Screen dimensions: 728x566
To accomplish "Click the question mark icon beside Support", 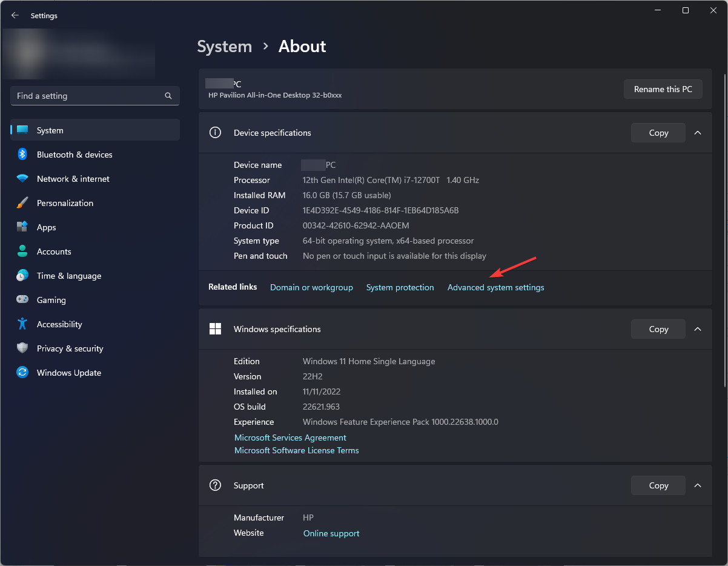I will 215,485.
